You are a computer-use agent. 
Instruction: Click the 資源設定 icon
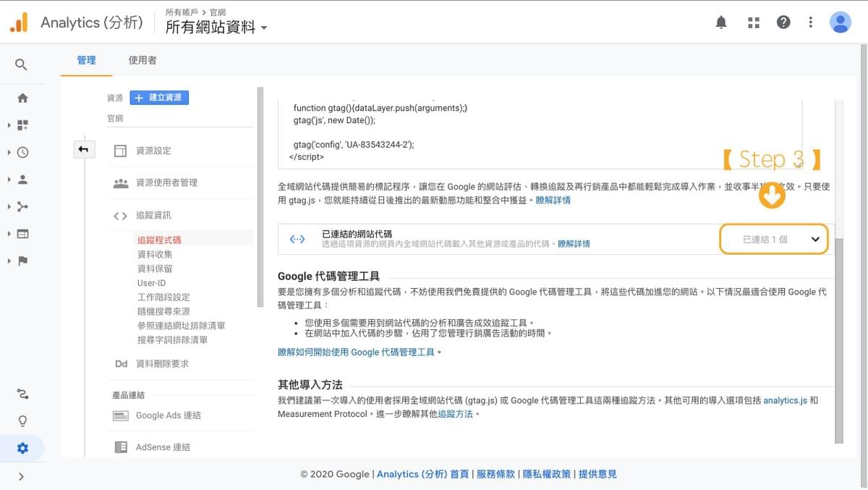(120, 151)
